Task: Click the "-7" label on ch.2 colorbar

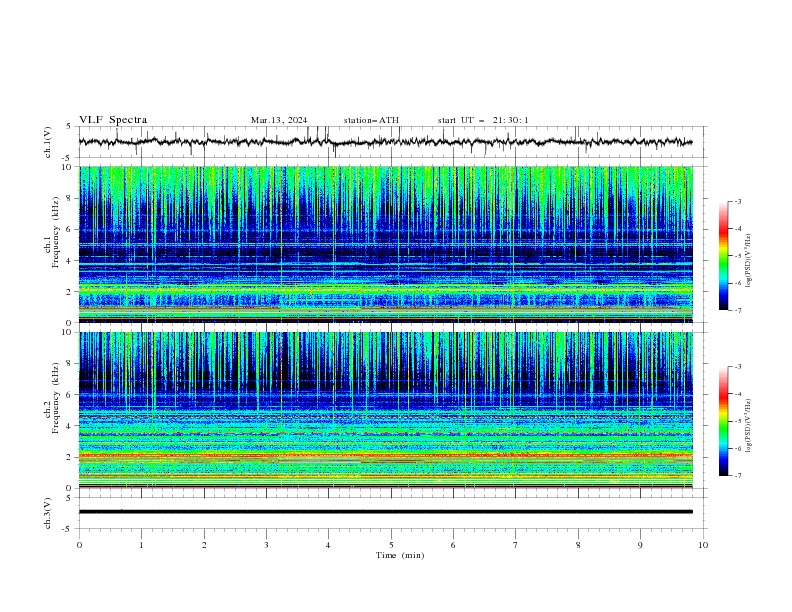Action: pos(738,475)
